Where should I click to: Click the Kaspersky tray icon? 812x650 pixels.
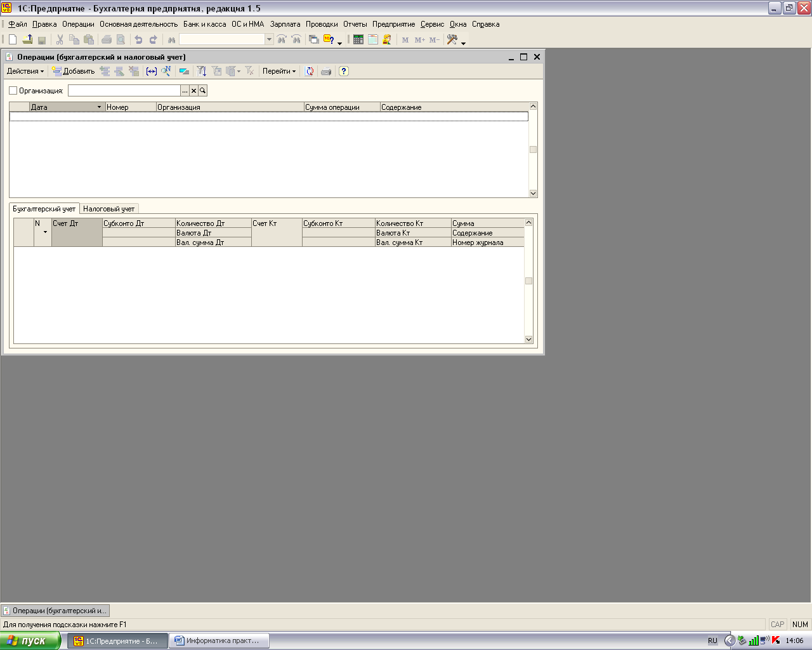pyautogui.click(x=776, y=640)
